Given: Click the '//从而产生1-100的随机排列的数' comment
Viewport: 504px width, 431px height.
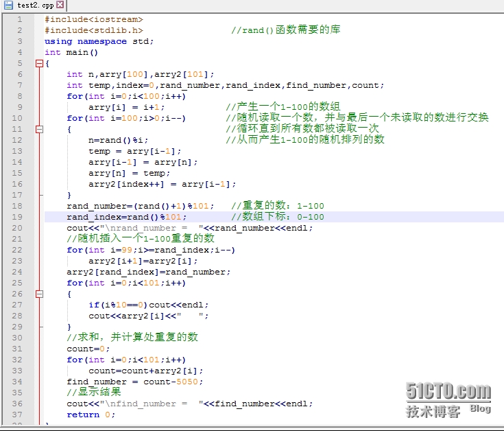Looking at the screenshot, I should [x=305, y=139].
